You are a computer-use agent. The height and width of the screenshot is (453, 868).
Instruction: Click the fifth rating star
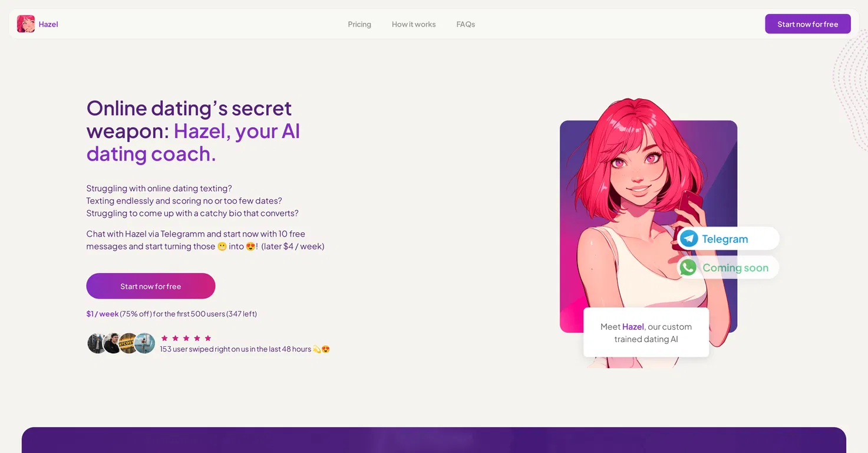(207, 338)
